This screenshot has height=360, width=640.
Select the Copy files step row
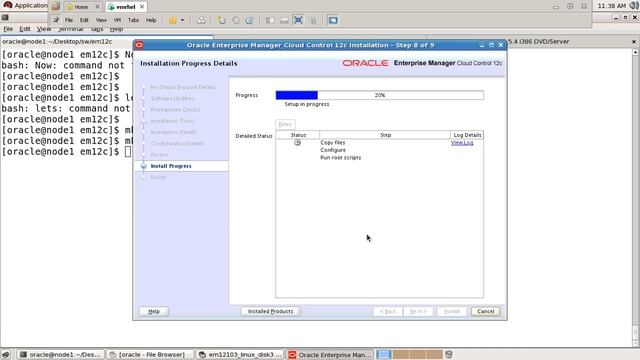coord(380,143)
